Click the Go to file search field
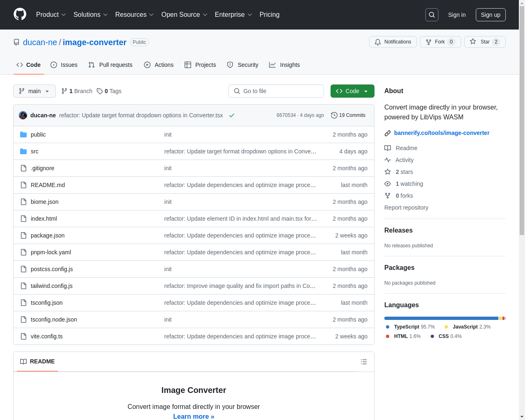 click(276, 91)
